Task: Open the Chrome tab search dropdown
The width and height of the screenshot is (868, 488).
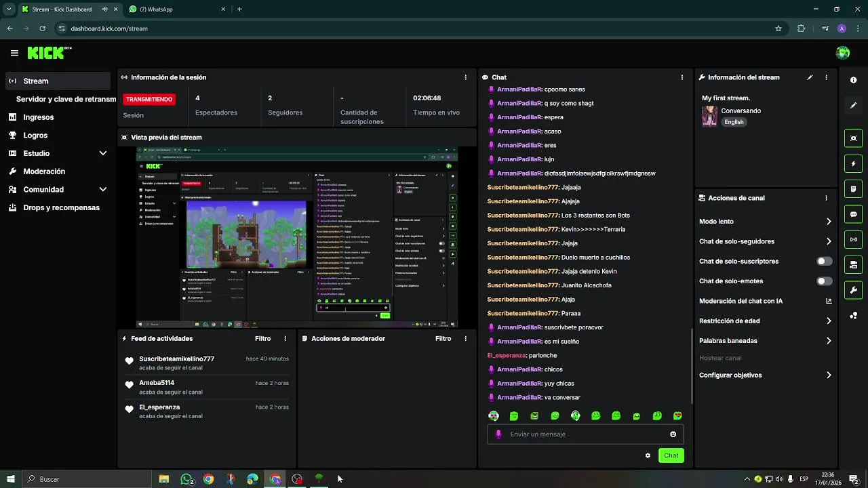Action: coord(9,9)
